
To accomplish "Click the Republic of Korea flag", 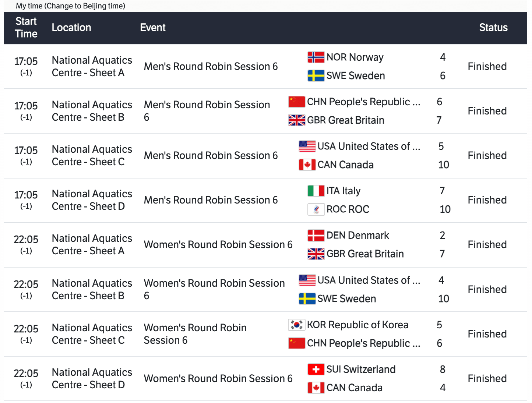I will (x=296, y=325).
